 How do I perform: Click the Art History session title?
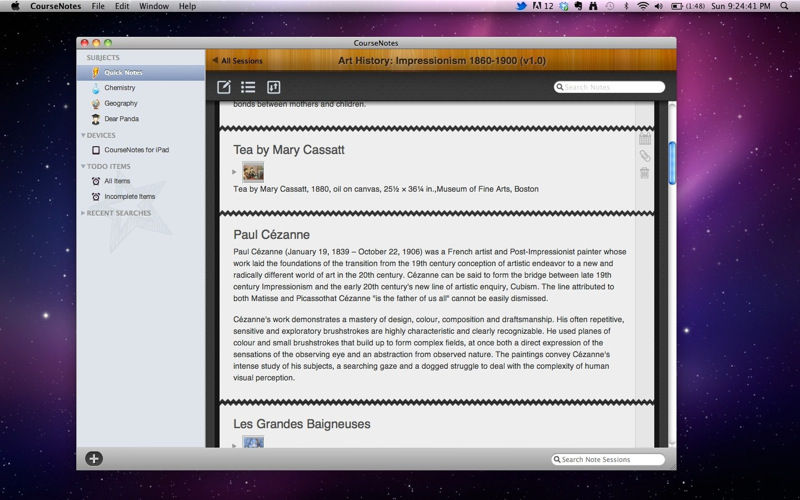[x=442, y=61]
